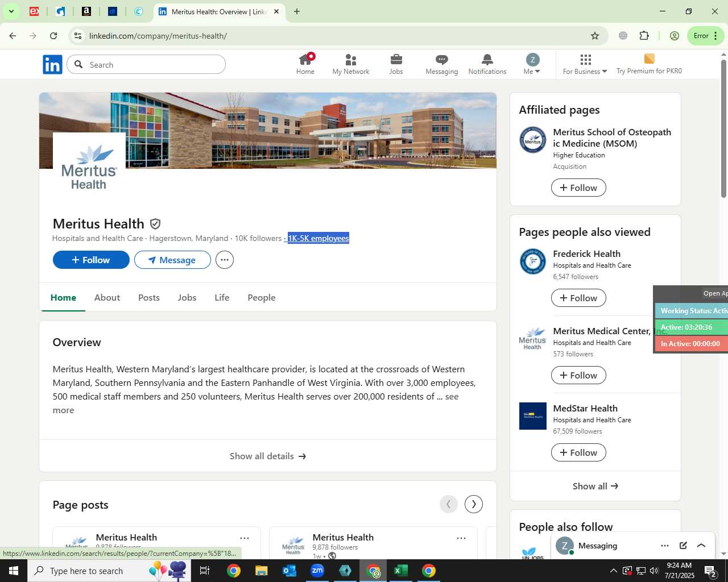
Task: Close the Meritus Health LinkedIn tab
Action: tap(276, 11)
